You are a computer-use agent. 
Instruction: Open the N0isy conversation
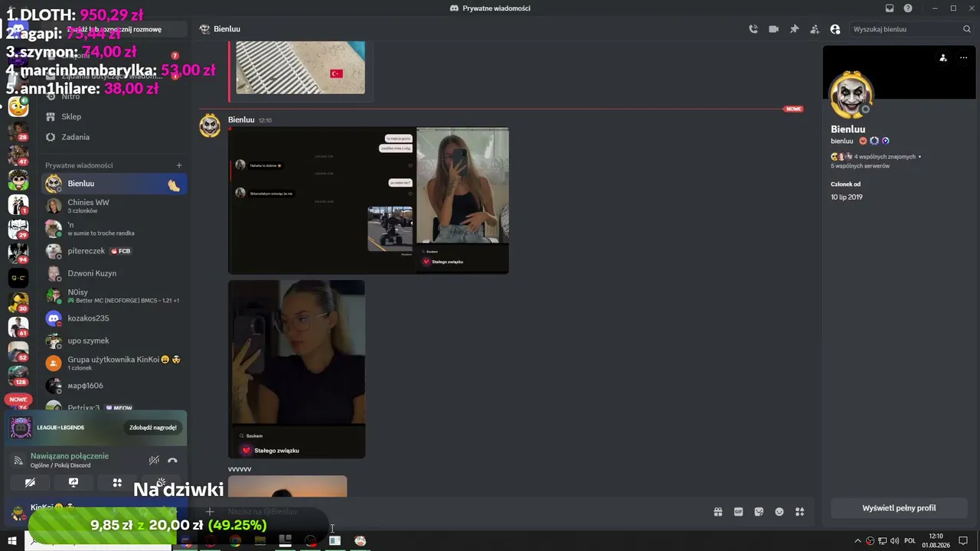pos(115,295)
